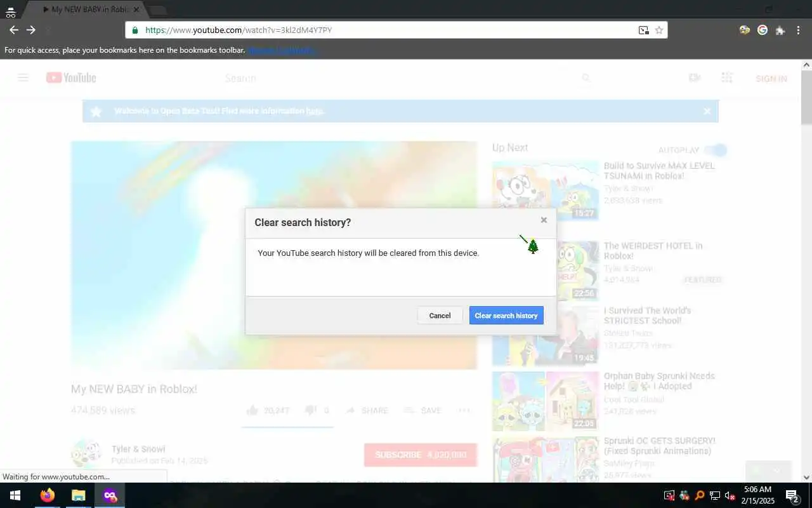Click the 'here' link in beta banner
Viewport: 812px width, 508px height.
(315, 111)
